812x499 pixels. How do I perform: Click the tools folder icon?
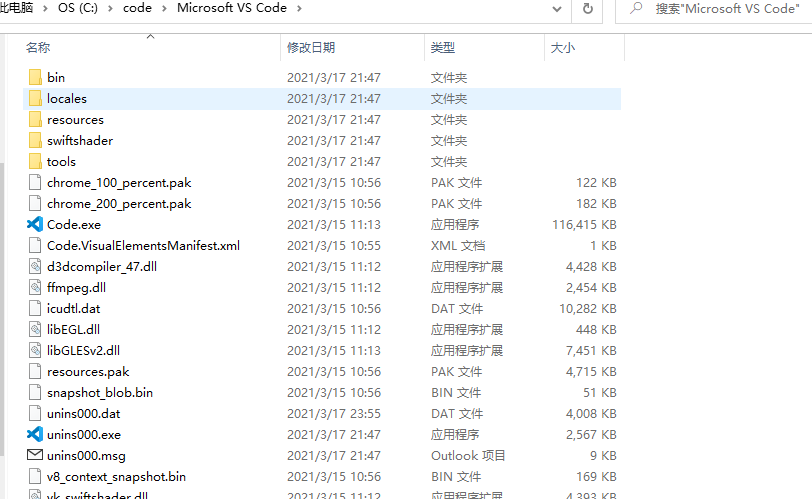(35, 162)
